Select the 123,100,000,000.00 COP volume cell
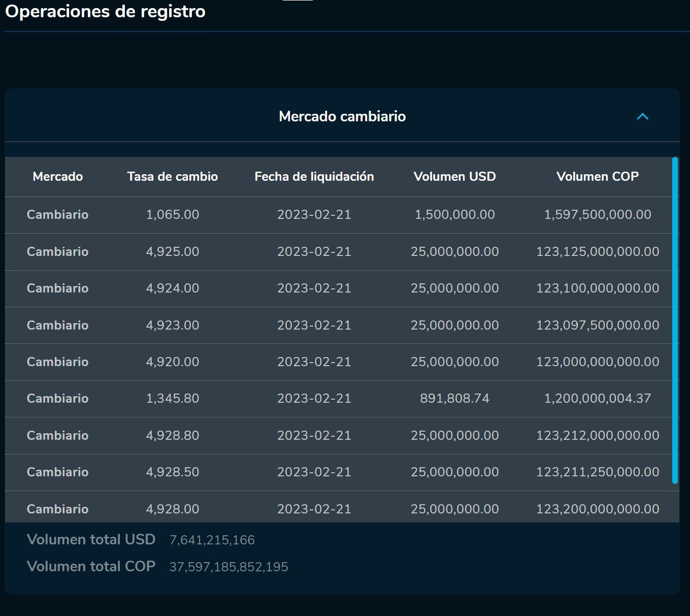Screen dimensions: 690x616 (597, 288)
